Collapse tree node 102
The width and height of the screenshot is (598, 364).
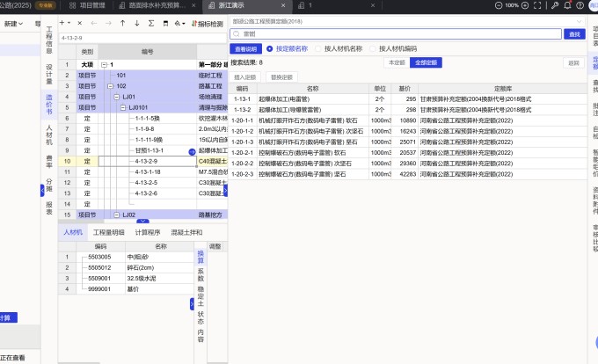109,86
